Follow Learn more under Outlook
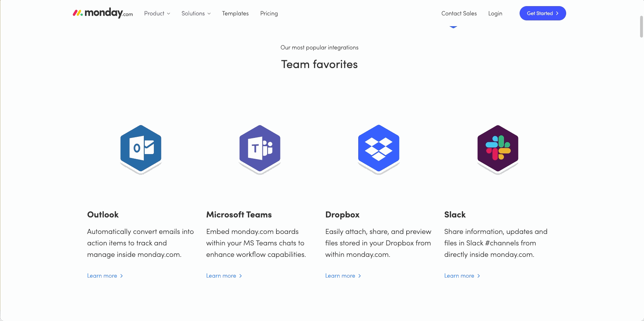This screenshot has width=644, height=321. click(105, 276)
